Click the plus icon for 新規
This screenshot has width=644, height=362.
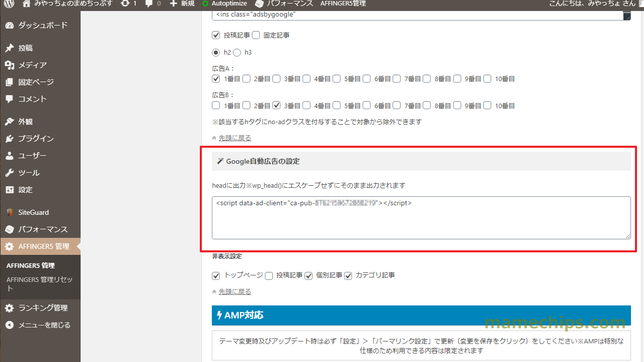pyautogui.click(x=173, y=4)
